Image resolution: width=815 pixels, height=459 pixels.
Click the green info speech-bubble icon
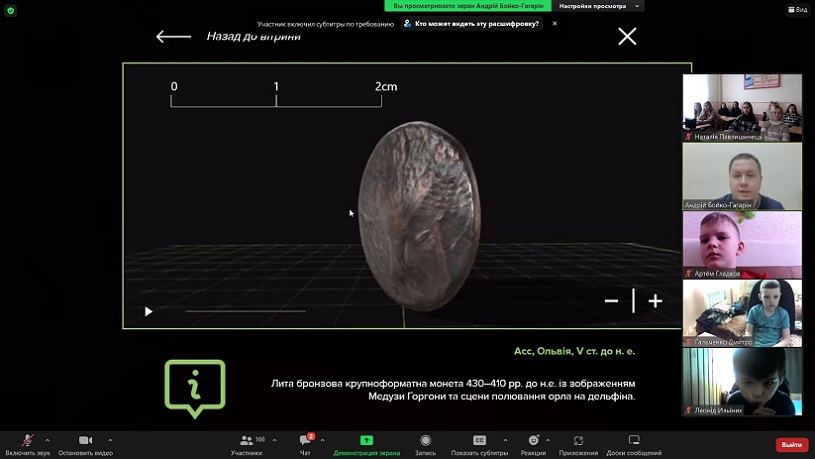[195, 388]
